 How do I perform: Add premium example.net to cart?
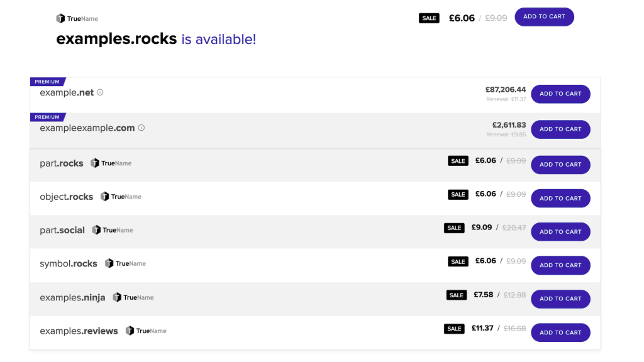(x=560, y=94)
